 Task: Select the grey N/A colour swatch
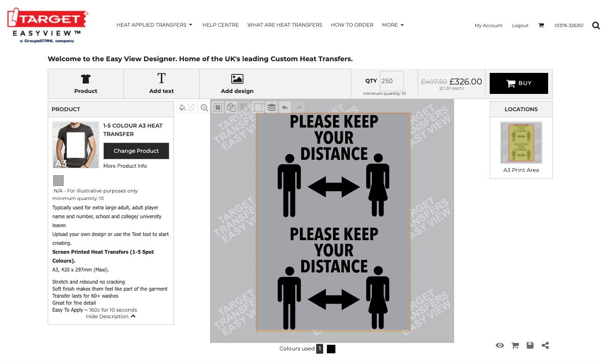(58, 180)
